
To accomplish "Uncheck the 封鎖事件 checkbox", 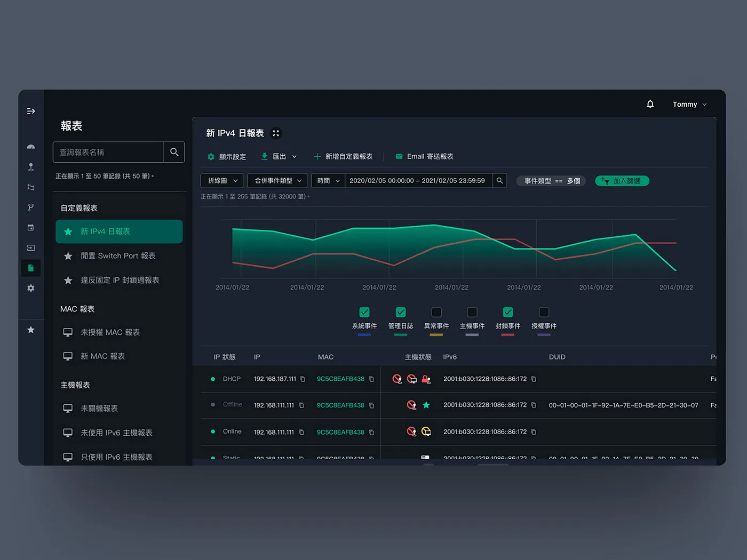I will (x=507, y=312).
